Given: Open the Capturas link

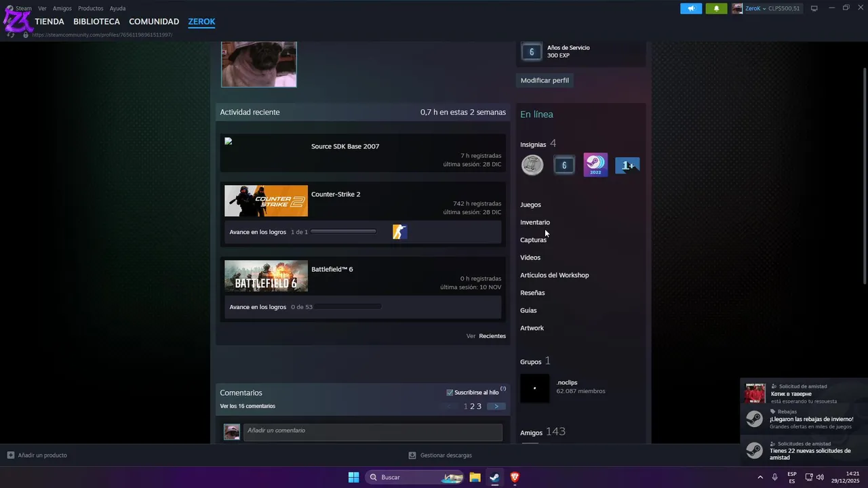Looking at the screenshot, I should pos(533,240).
